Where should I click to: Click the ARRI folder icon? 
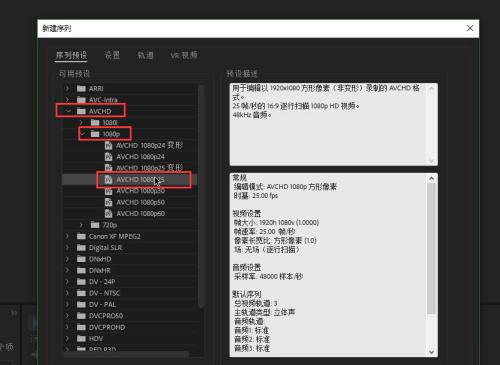[x=81, y=88]
